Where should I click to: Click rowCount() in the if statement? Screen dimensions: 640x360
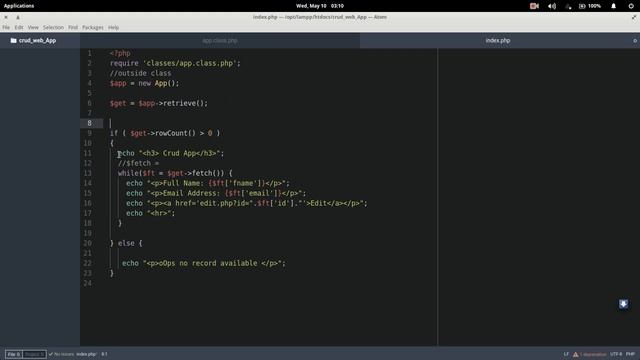coord(176,133)
